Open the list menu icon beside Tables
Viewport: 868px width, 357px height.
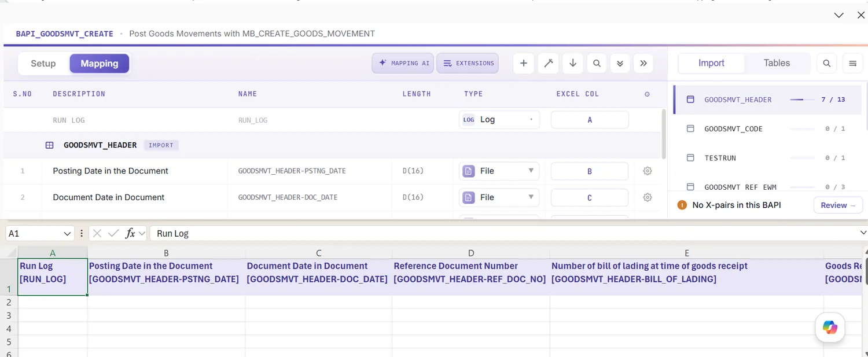click(x=853, y=64)
